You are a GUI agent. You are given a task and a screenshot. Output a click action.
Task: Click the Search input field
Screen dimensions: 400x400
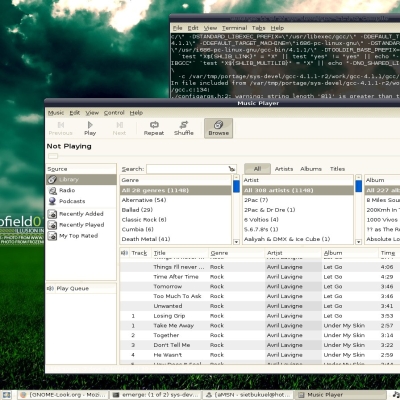coord(191,169)
